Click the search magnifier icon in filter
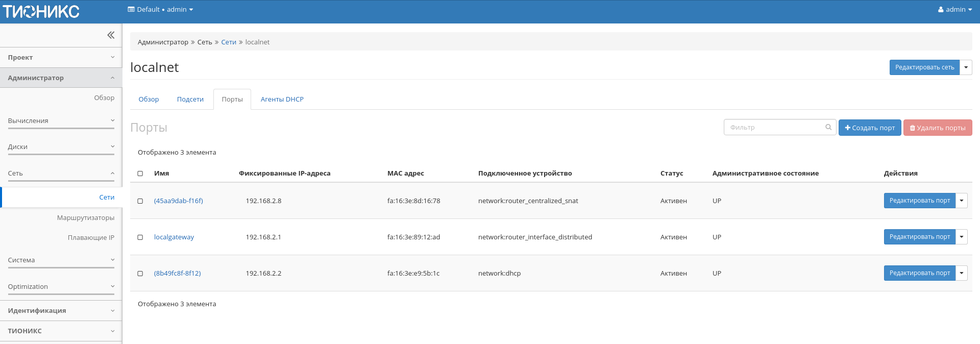Image resolution: width=980 pixels, height=344 pixels. click(x=828, y=128)
